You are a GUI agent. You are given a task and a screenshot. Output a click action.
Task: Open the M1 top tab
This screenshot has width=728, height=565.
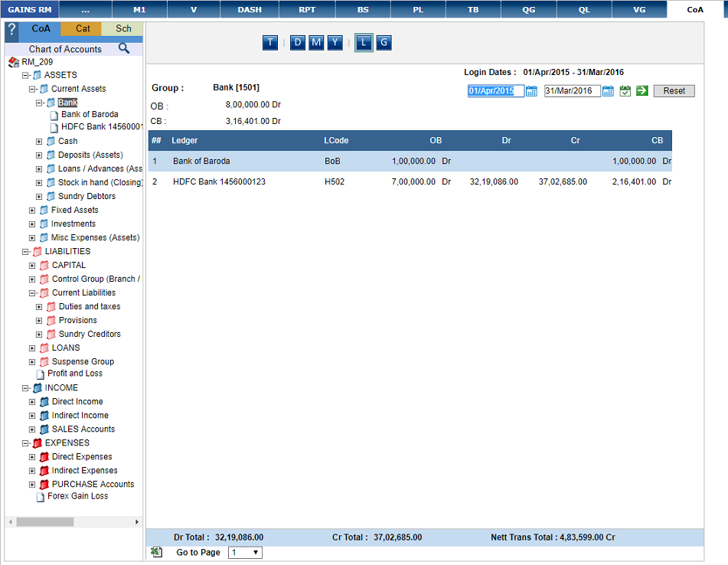click(x=139, y=9)
